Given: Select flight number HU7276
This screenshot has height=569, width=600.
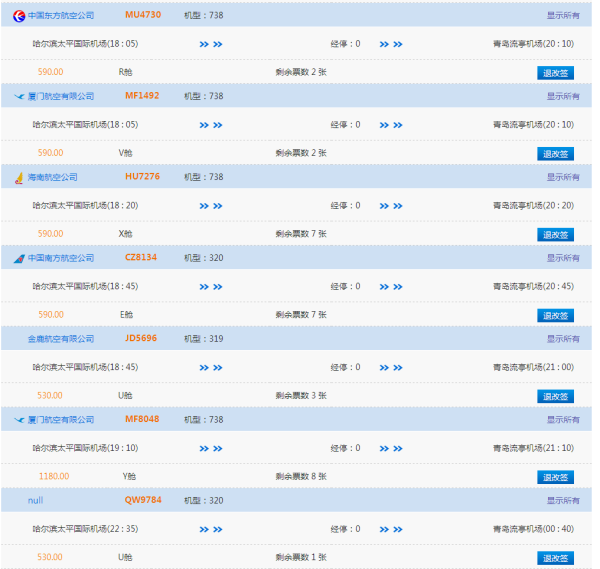Looking at the screenshot, I should [x=142, y=176].
